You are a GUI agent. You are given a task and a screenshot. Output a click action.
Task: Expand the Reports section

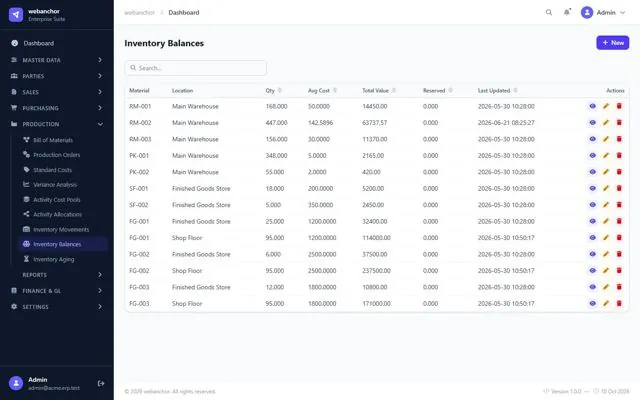click(57, 275)
